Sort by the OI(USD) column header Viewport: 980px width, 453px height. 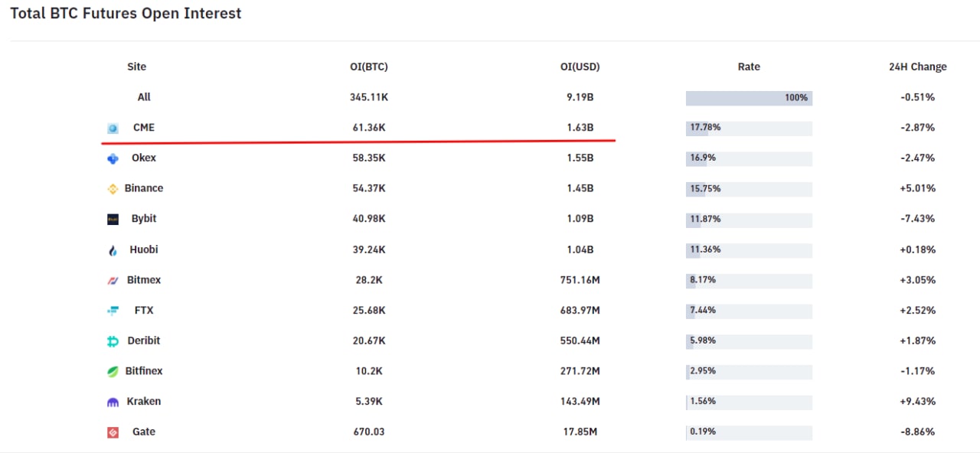click(x=580, y=67)
